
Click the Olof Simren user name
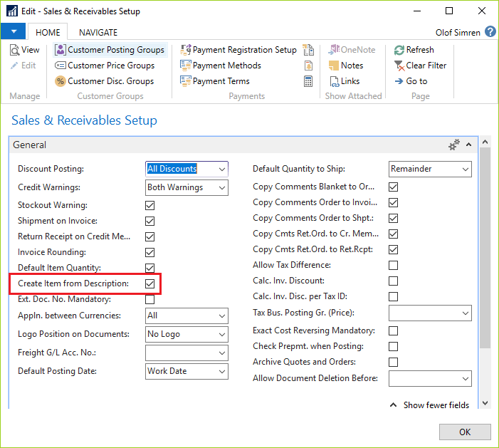point(458,33)
